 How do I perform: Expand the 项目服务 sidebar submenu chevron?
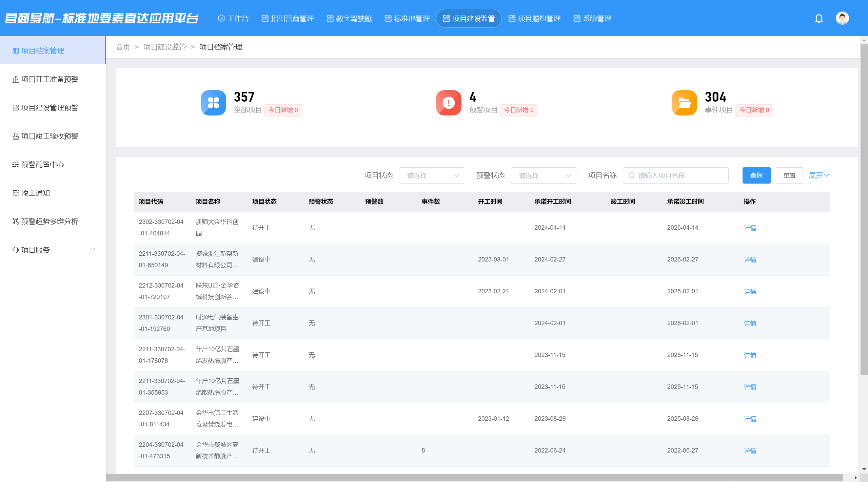[92, 249]
